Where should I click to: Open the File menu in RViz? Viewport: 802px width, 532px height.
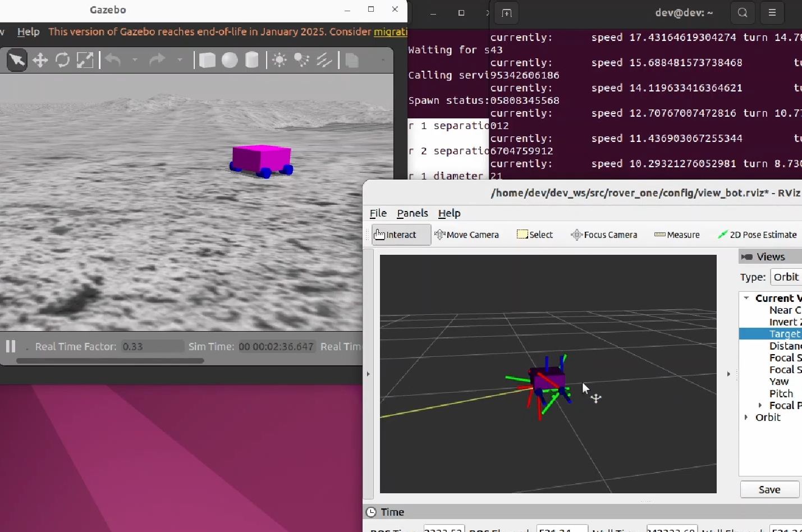tap(378, 213)
